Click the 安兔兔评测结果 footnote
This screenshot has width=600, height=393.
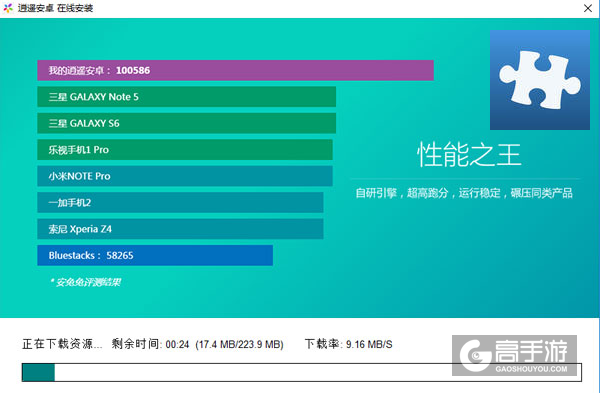click(x=85, y=282)
